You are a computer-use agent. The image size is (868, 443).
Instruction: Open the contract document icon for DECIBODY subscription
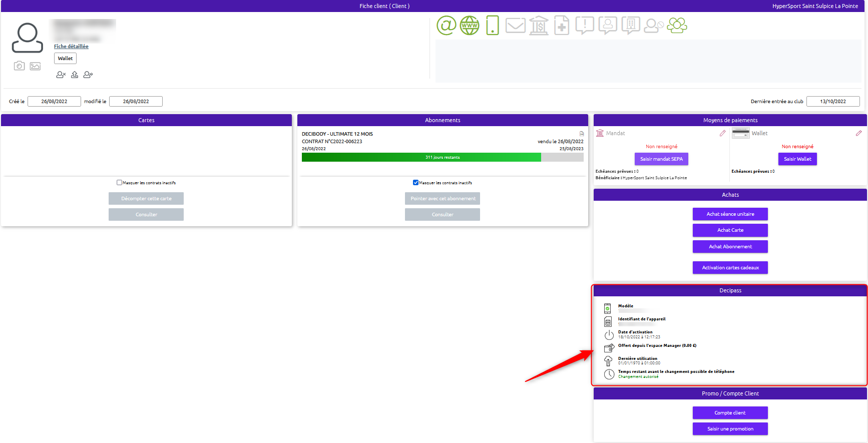(582, 134)
